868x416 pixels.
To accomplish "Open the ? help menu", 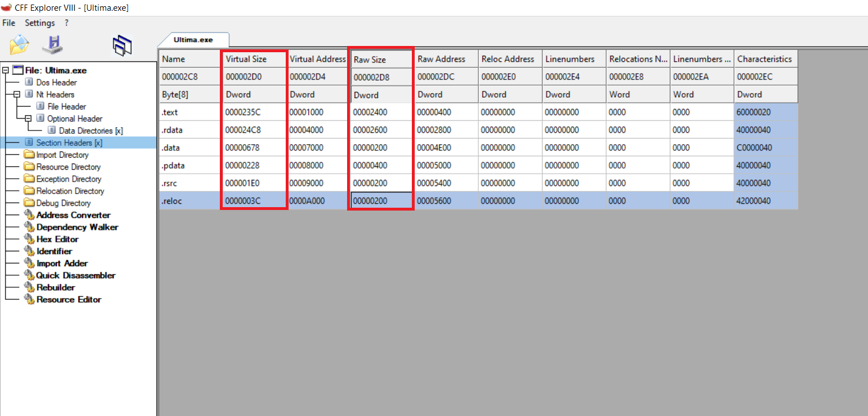I will coord(66,23).
